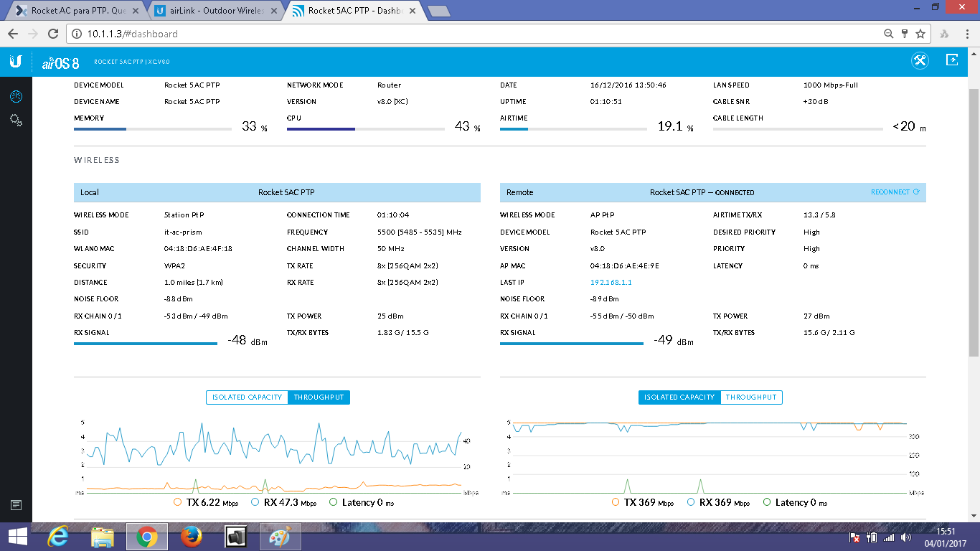Screen dimensions: 980x551
Task: Click the page vertical scrollbar thumb
Action: point(974,223)
